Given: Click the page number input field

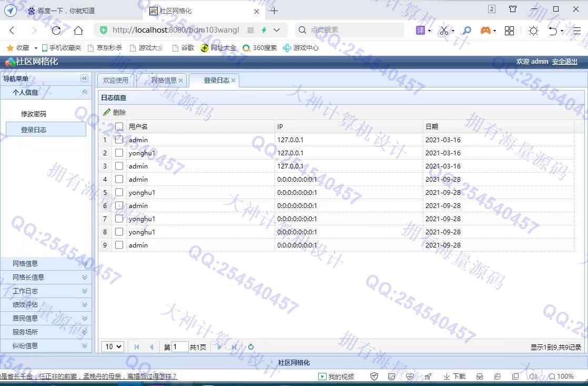Looking at the screenshot, I should click(x=180, y=347).
